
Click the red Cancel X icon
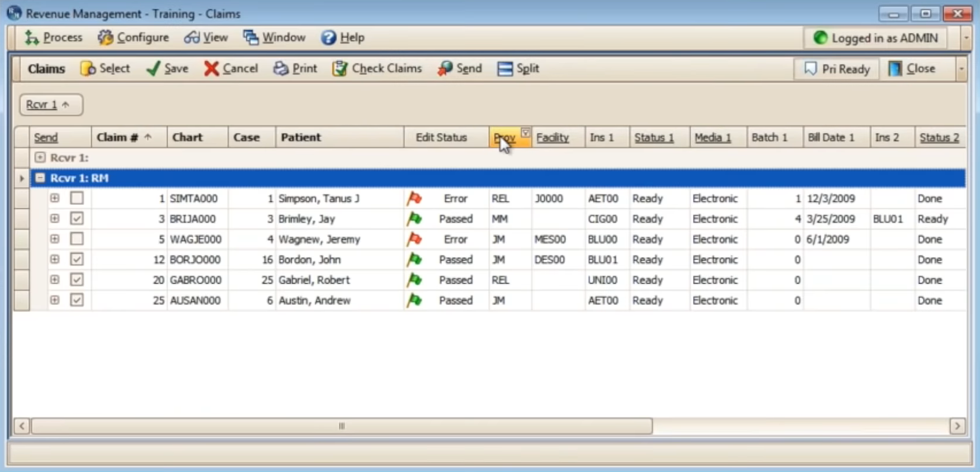[211, 69]
